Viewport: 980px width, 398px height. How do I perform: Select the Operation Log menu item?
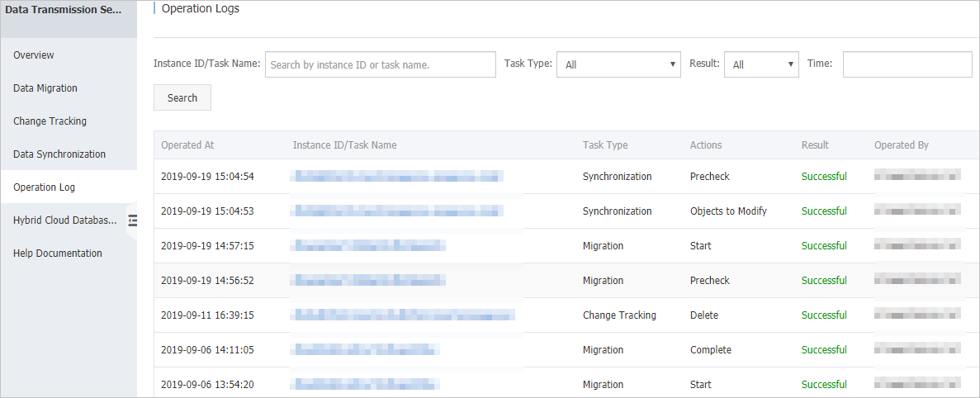(45, 187)
